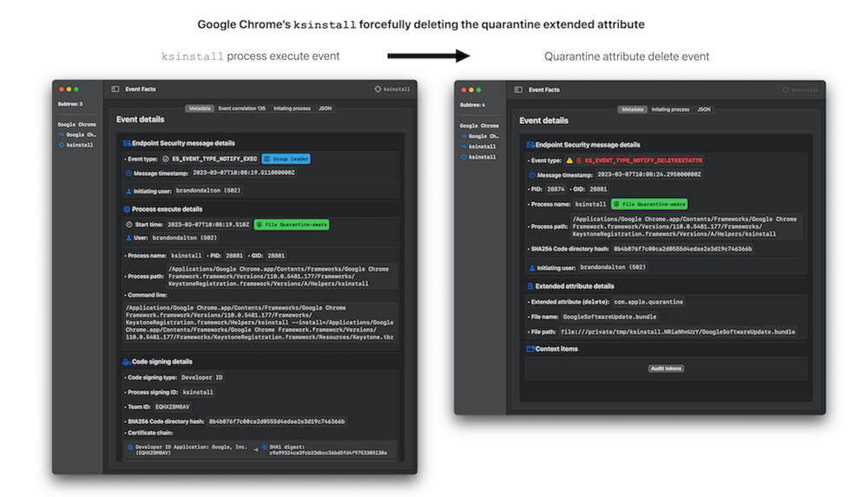Click the clock icon beside Message timestamp in the Subtree: 3 window
Screen dimensions: 868x497
(x=128, y=173)
